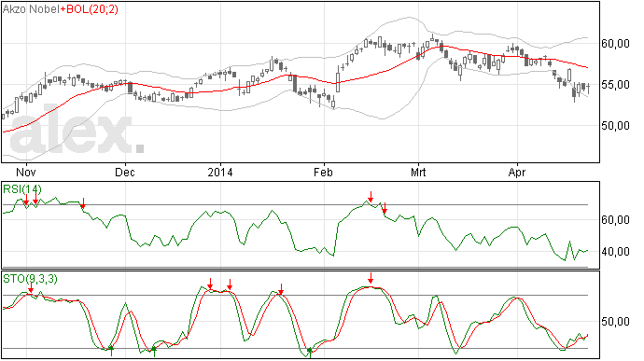Click the '55,00' price axis value
Screen dimensions: 644x361
615,85
